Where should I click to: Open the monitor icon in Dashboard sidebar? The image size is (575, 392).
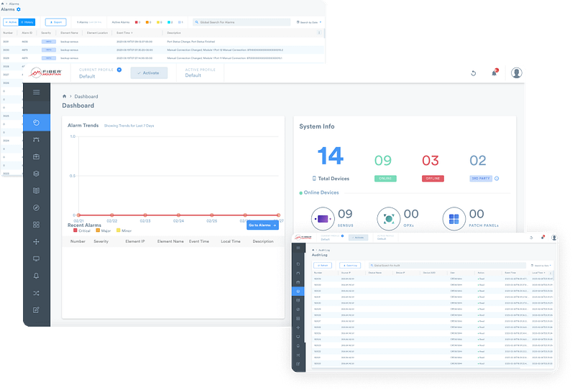(37, 258)
